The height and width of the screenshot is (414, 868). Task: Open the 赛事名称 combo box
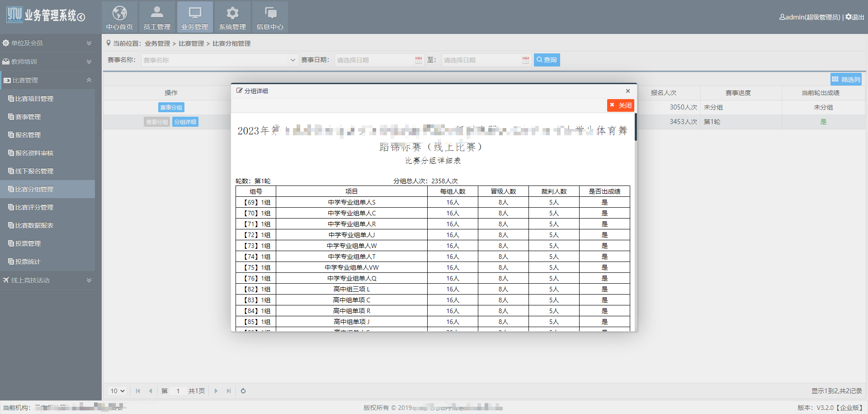(x=220, y=60)
